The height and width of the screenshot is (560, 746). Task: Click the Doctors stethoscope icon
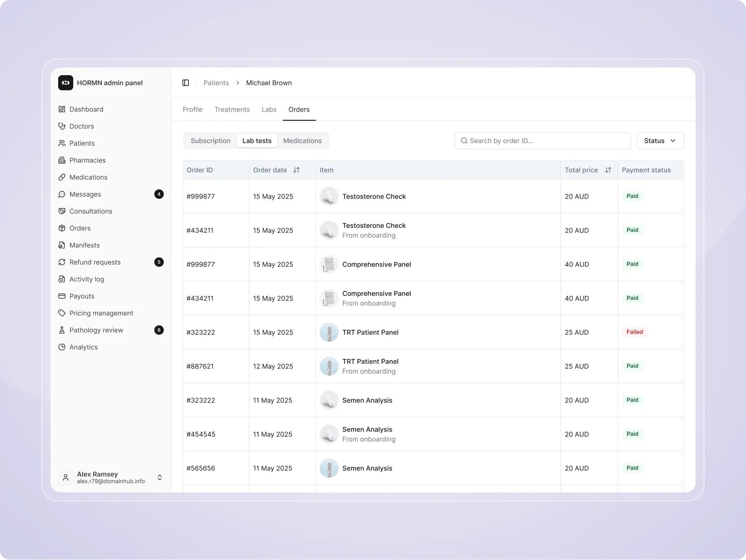click(62, 126)
